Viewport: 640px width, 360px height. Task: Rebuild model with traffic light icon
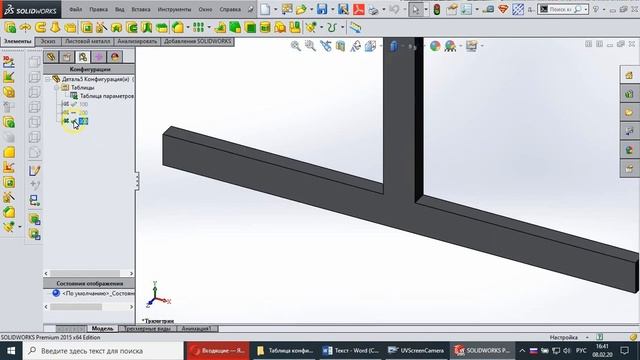click(437, 9)
